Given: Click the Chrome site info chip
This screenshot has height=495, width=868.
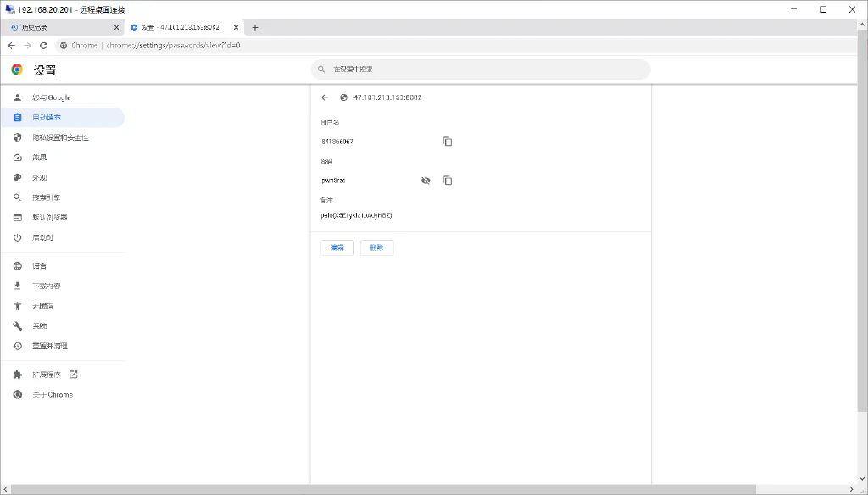Looking at the screenshot, I should 79,46.
